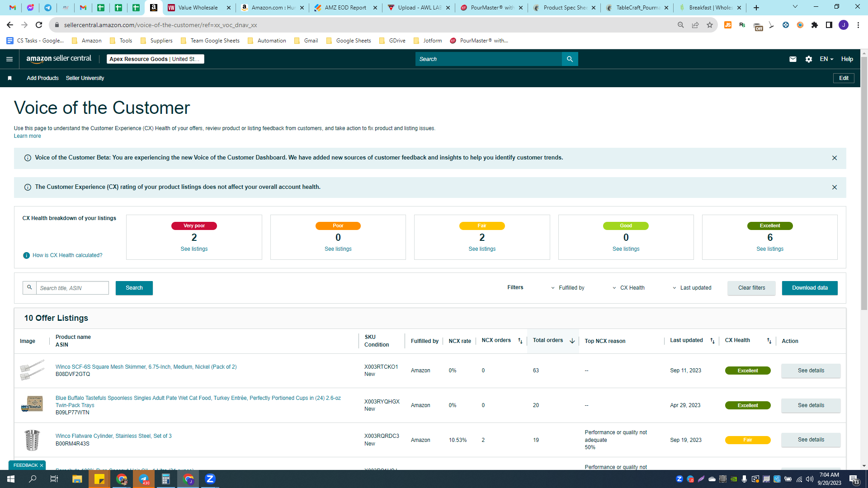See details for Winco Square Mesh Skimmer
Viewport: 868px width, 488px height.
(811, 371)
